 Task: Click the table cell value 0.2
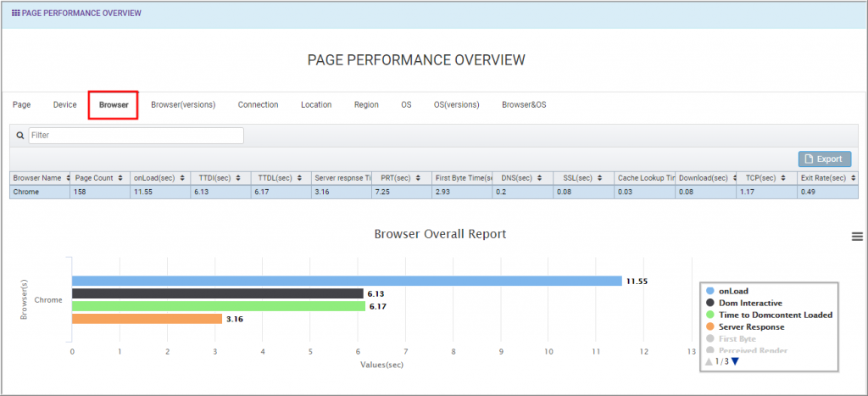click(522, 192)
